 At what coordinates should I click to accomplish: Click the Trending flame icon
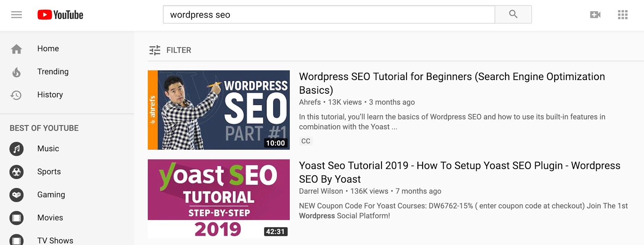17,72
